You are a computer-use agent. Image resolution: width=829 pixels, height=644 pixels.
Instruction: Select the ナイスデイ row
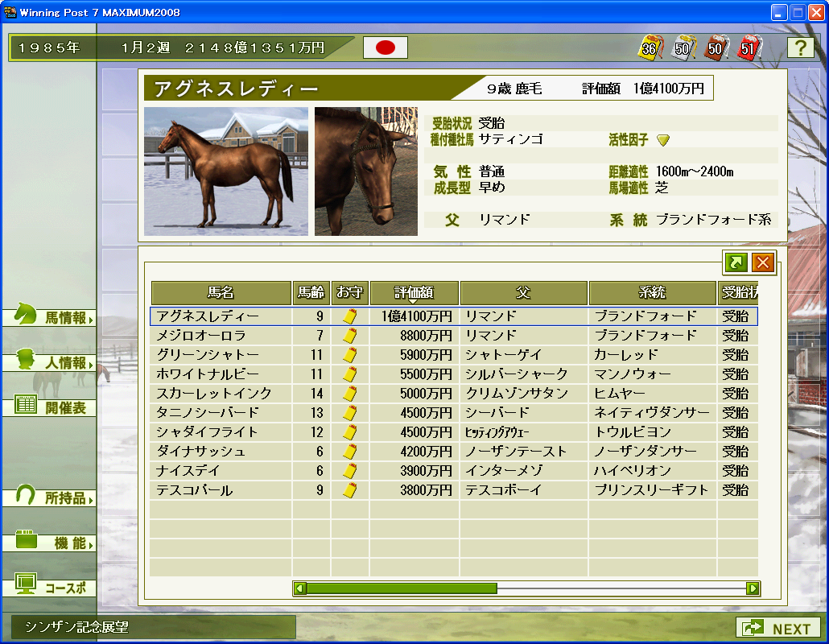tap(454, 471)
